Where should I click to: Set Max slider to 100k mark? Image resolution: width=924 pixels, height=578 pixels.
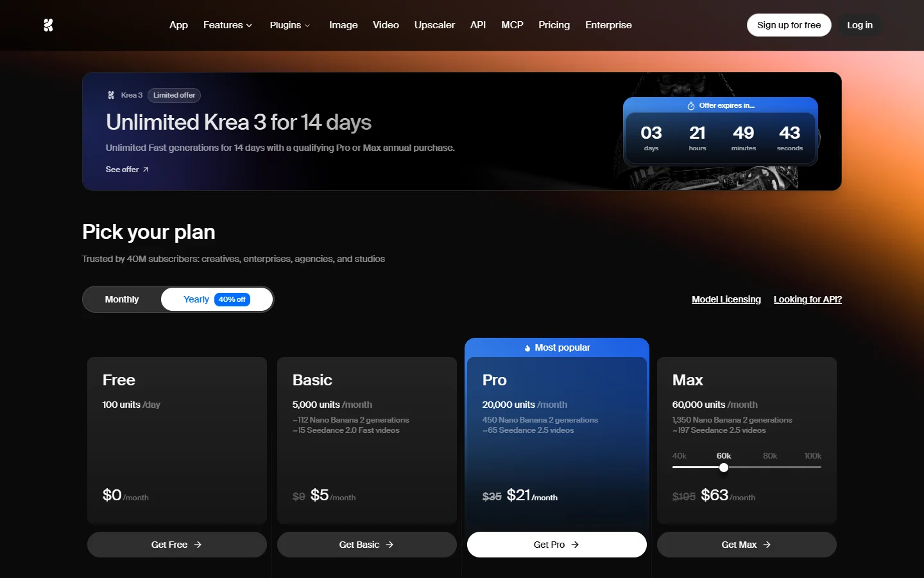[813, 456]
